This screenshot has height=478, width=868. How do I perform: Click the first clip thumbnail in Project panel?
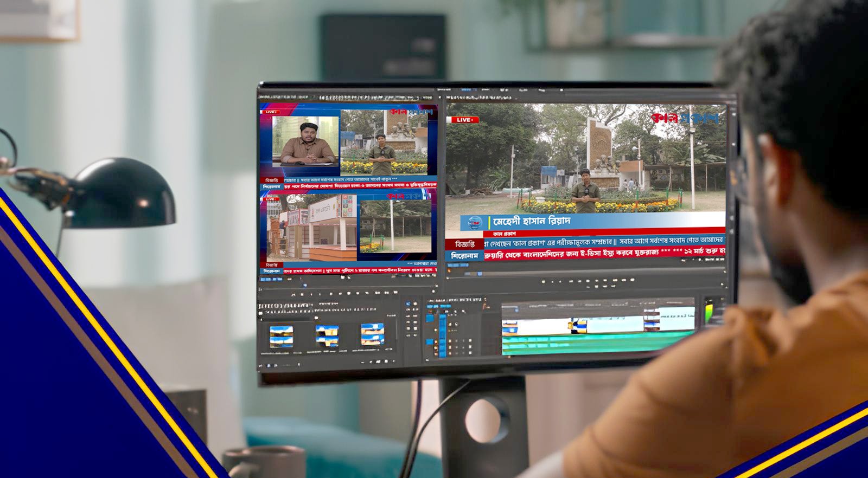coord(282,336)
